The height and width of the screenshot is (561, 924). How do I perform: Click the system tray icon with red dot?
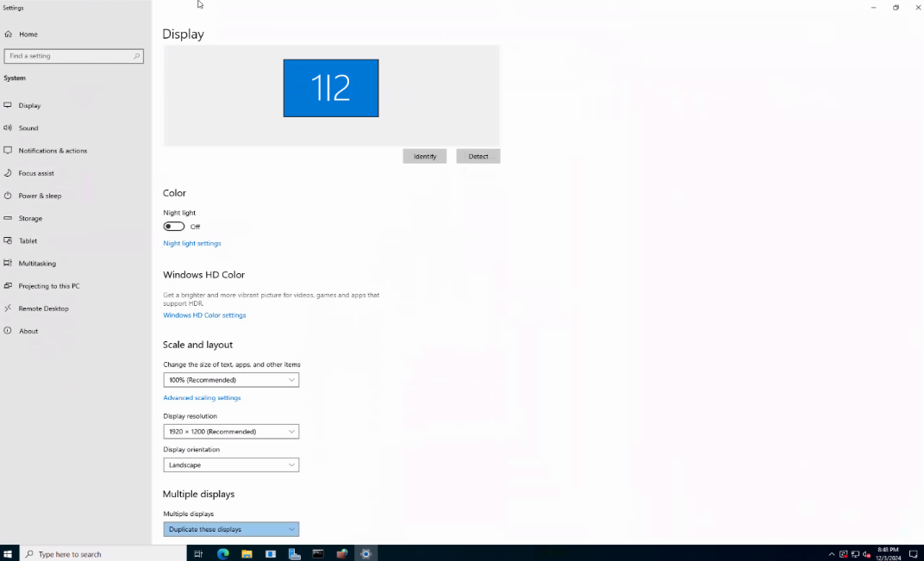[x=843, y=554]
